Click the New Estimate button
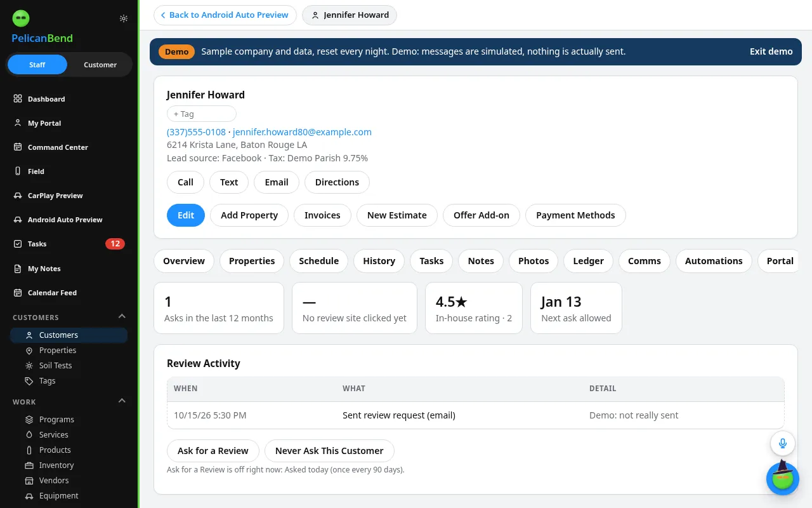 tap(397, 215)
